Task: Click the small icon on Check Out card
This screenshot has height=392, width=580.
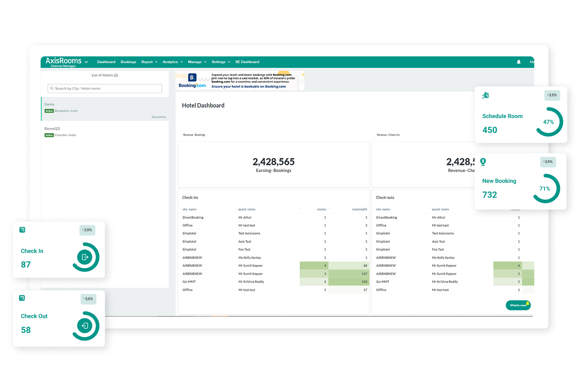Action: point(22,298)
